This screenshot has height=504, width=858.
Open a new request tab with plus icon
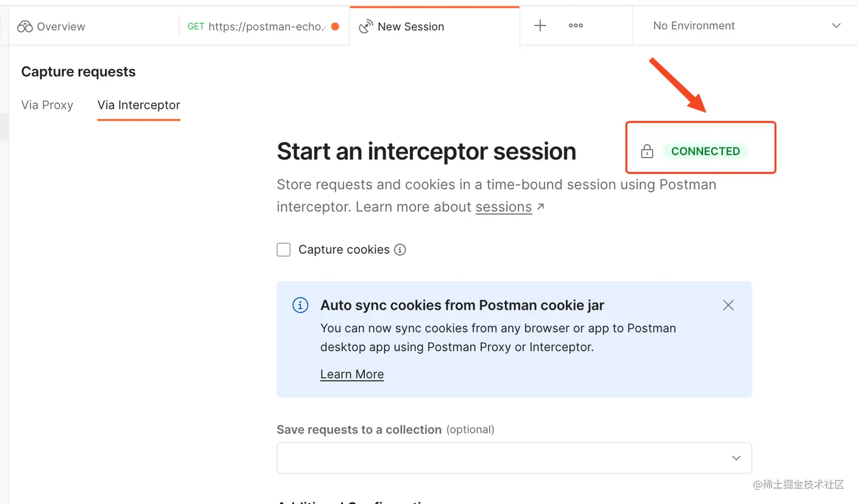point(540,25)
